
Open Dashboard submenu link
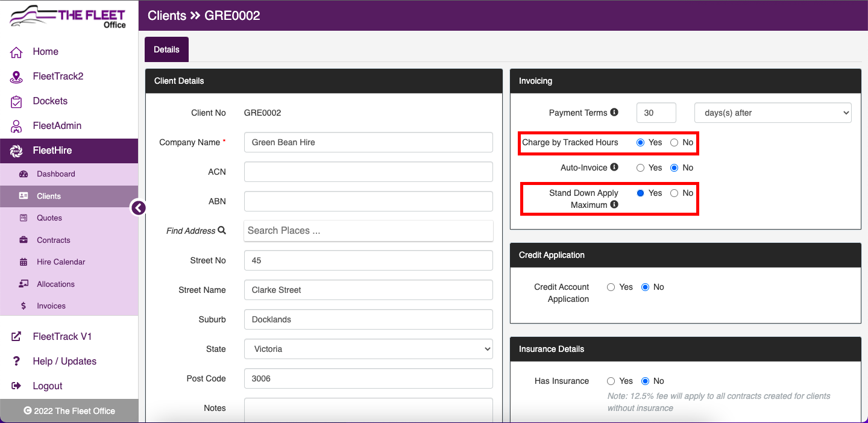point(56,174)
